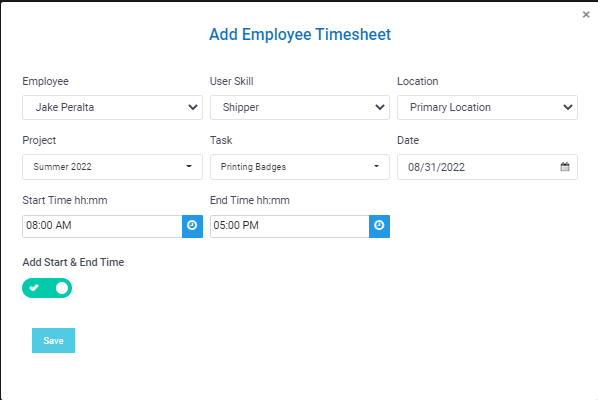Focus the End Time field with 05:00 PM
This screenshot has width=598, height=400.
(x=289, y=226)
